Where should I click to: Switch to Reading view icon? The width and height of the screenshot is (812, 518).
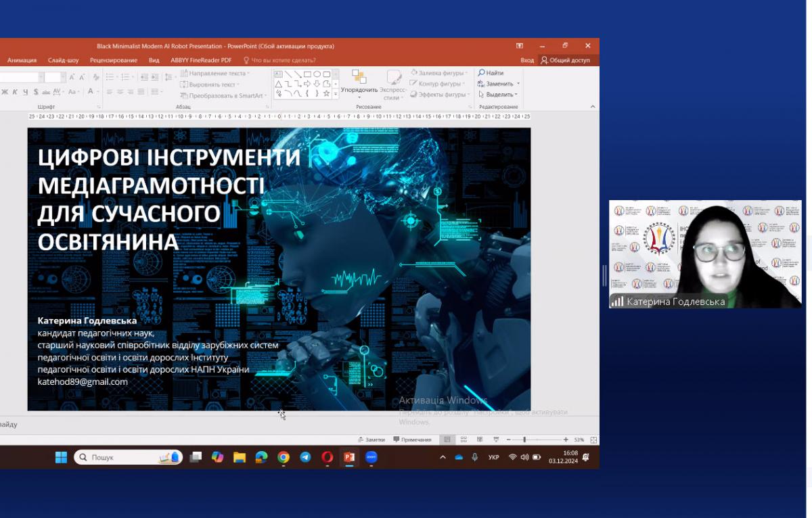(x=480, y=440)
